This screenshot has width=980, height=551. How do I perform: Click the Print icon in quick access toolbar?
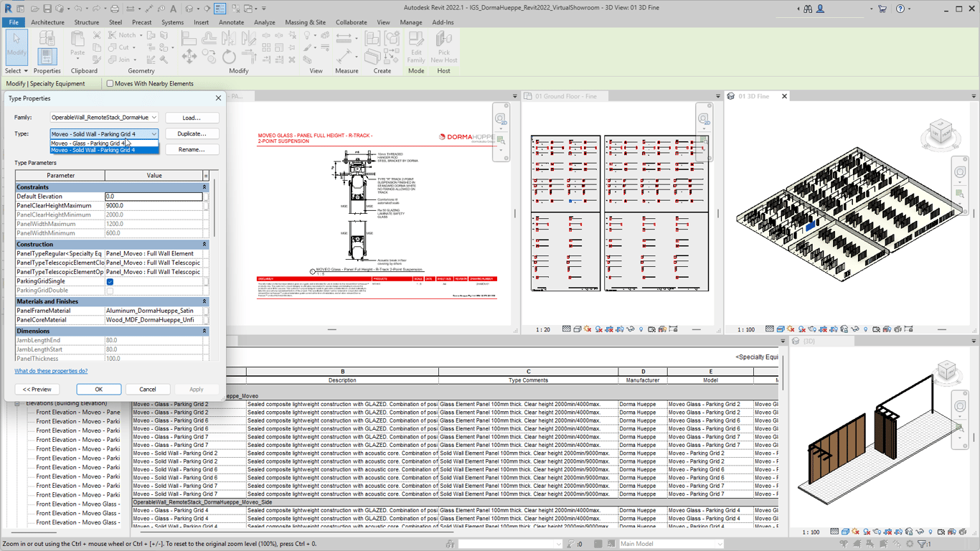point(115,9)
